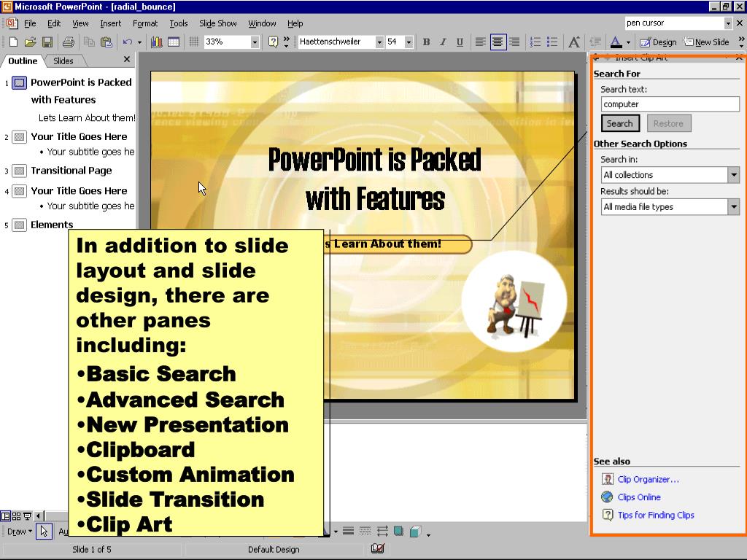Open the Insert menu
This screenshot has width=747, height=560.
point(111,23)
